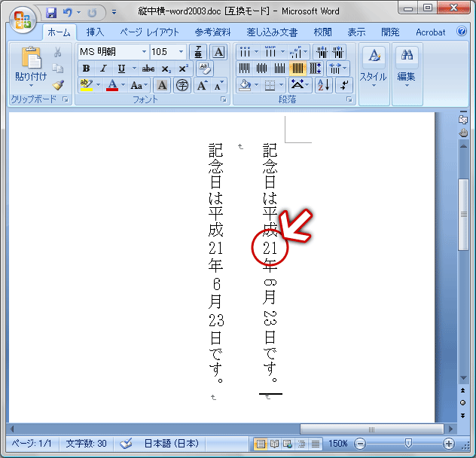Toggle bold formatting
The width and height of the screenshot is (476, 458).
(x=86, y=69)
